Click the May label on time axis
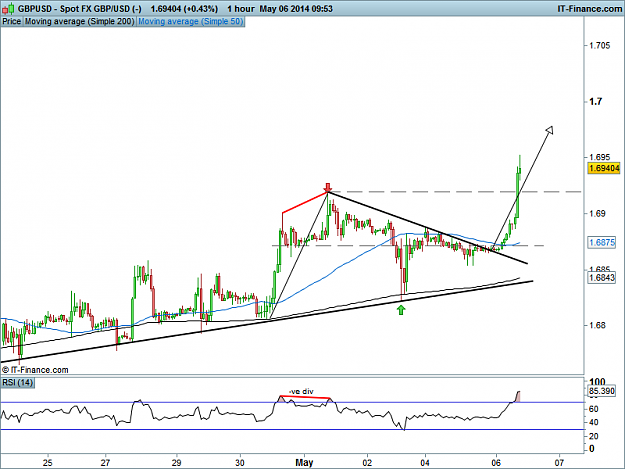625x469 pixels. click(x=304, y=462)
